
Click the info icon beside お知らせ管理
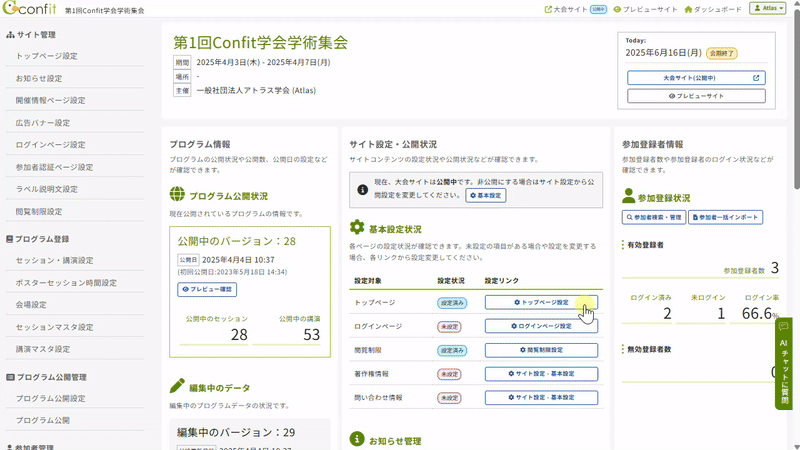click(x=357, y=439)
